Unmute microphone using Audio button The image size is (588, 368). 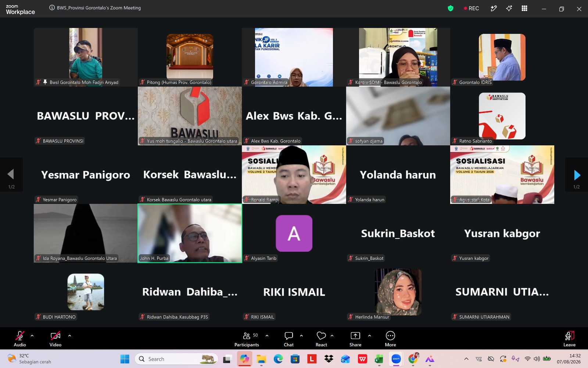20,338
